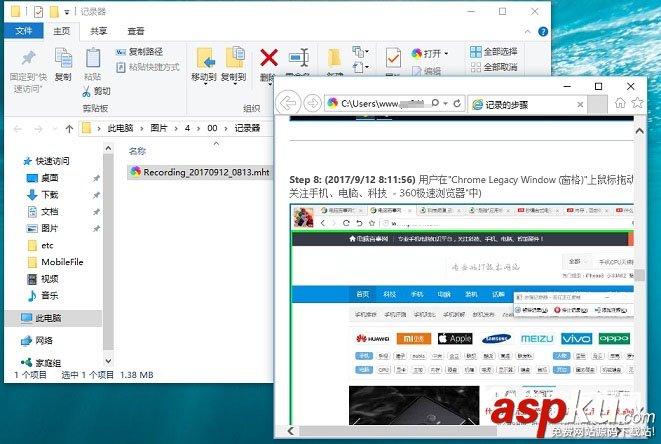The width and height of the screenshot is (661, 444).
Task: Open 音乐 in the navigation pane
Action: [43, 296]
